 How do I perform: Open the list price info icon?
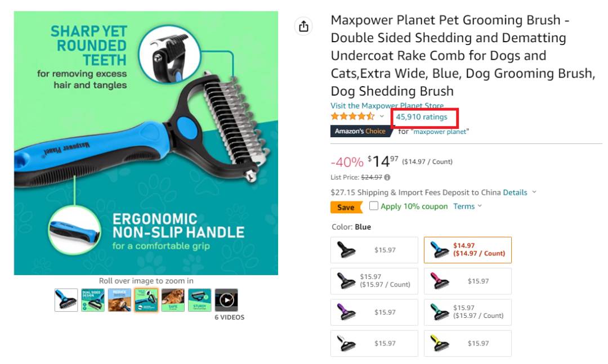387,178
